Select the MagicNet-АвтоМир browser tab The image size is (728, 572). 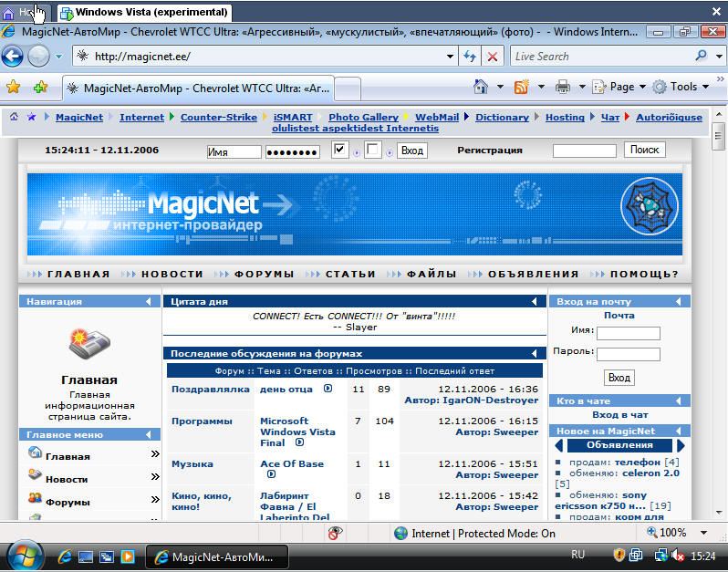[x=198, y=88]
